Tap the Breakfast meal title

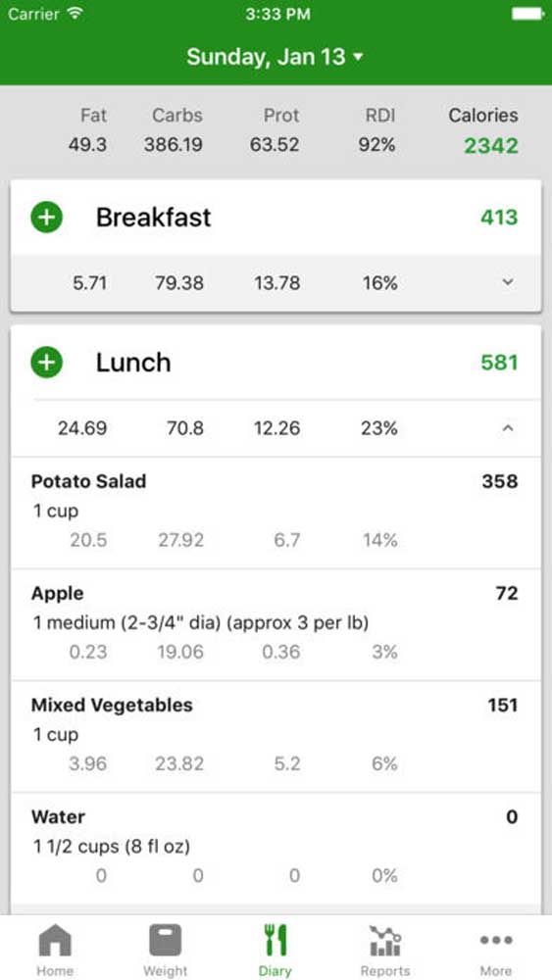click(x=154, y=218)
